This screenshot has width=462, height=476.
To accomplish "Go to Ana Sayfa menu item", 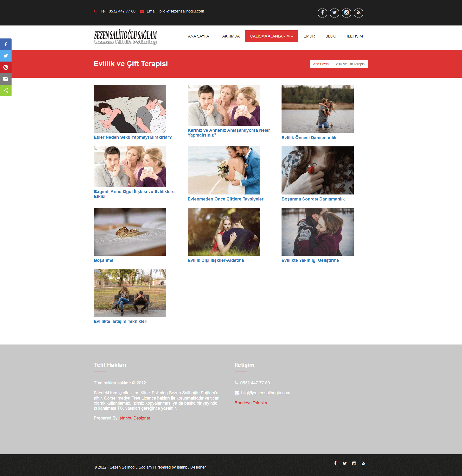I will (x=198, y=36).
